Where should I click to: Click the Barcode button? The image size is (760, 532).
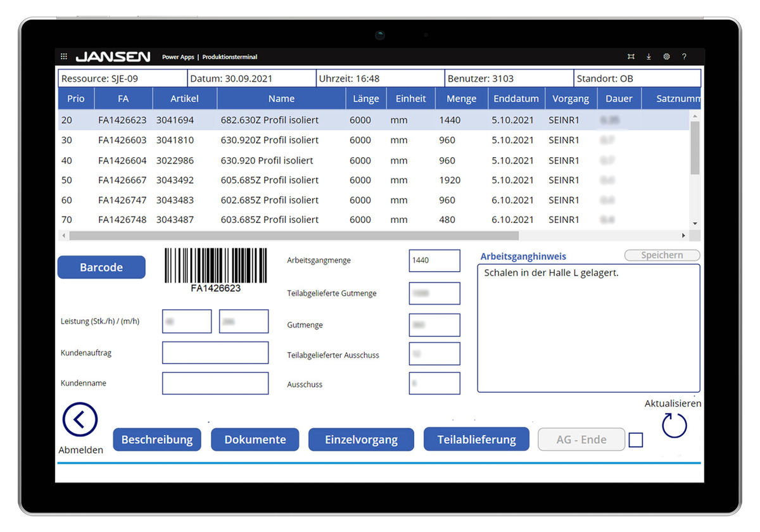click(101, 267)
